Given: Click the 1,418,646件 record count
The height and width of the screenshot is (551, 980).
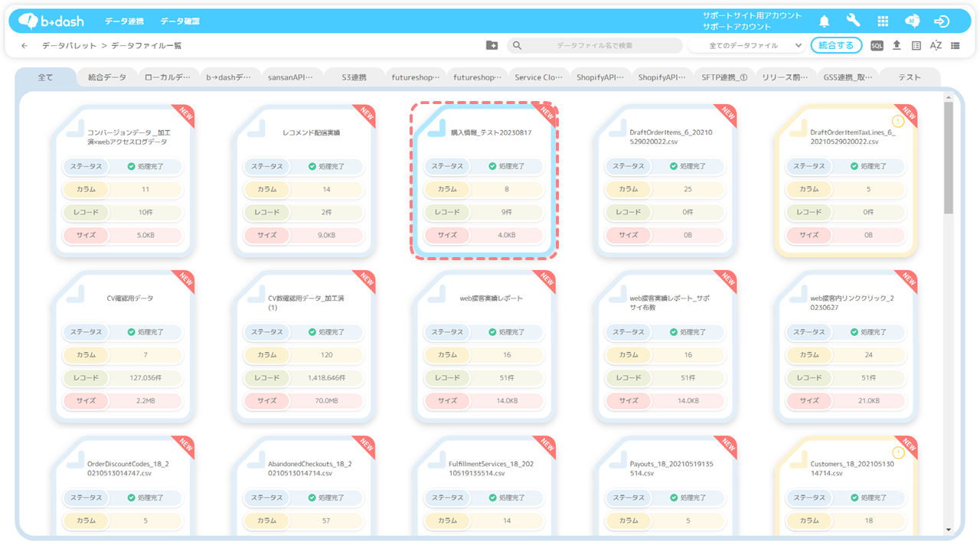Looking at the screenshot, I should click(326, 378).
